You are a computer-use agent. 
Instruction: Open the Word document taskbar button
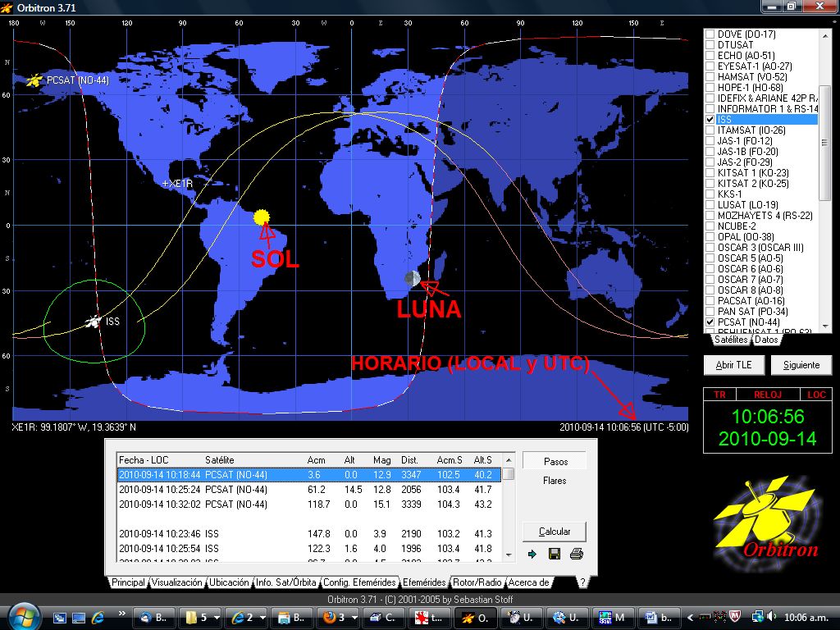[660, 618]
